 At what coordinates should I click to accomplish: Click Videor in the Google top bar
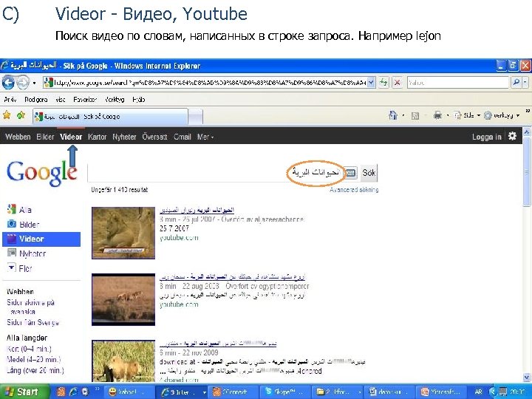point(71,137)
